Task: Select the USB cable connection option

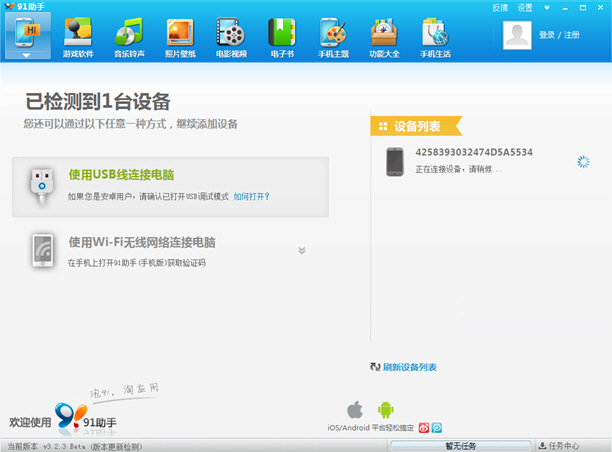Action: (171, 187)
